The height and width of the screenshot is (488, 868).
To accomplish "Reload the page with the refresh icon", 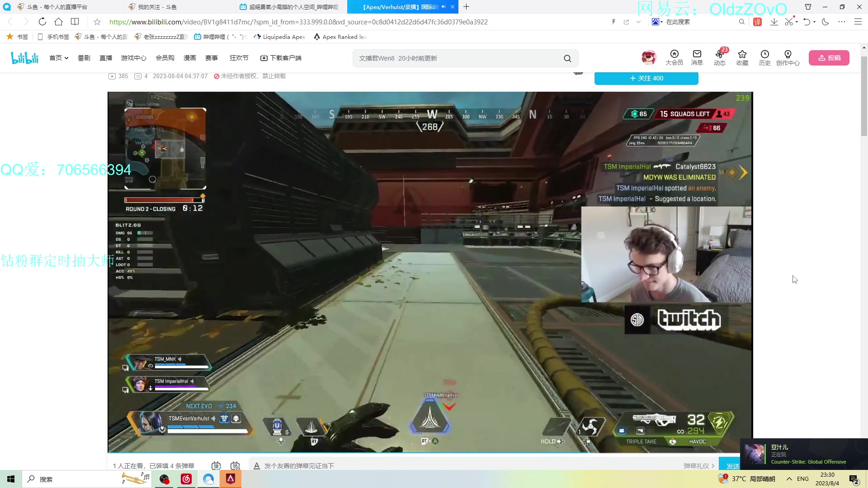I will click(42, 22).
